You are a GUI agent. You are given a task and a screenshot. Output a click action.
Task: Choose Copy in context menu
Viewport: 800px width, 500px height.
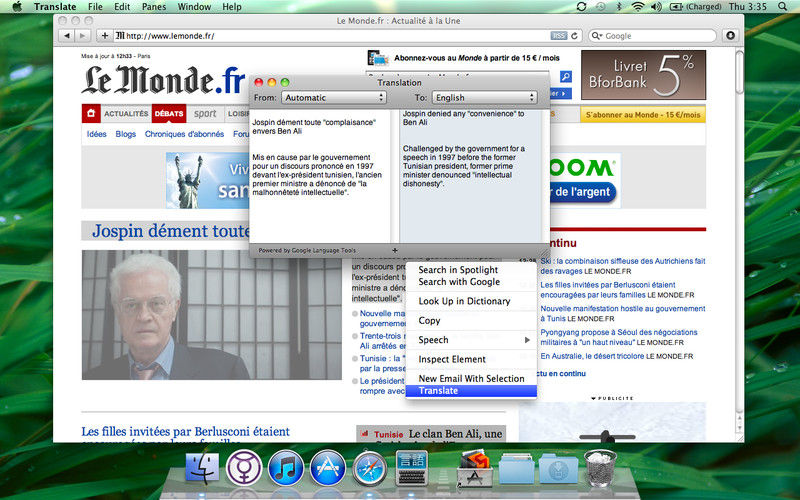(x=471, y=320)
